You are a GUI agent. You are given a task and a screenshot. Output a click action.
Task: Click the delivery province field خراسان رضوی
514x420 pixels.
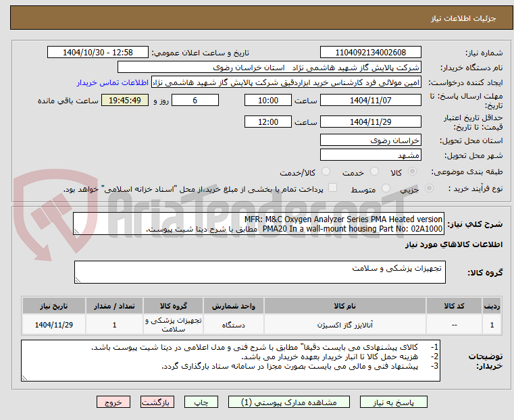(x=370, y=140)
